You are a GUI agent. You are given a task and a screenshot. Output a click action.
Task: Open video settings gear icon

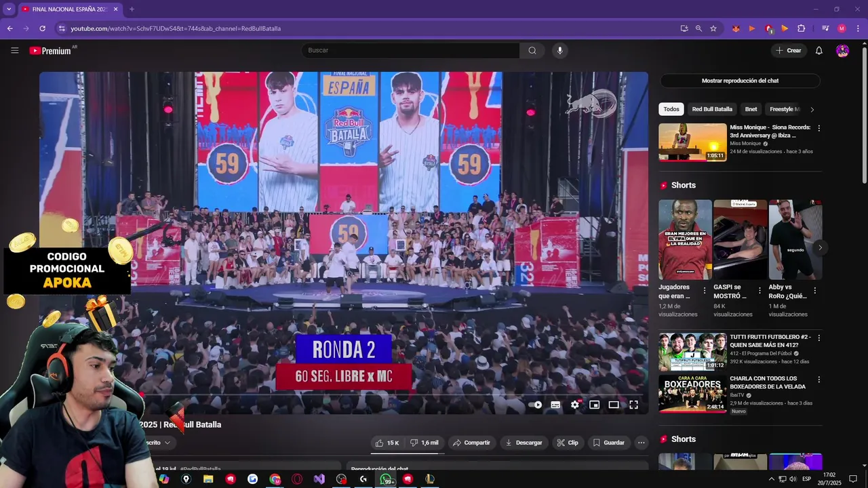tap(575, 405)
